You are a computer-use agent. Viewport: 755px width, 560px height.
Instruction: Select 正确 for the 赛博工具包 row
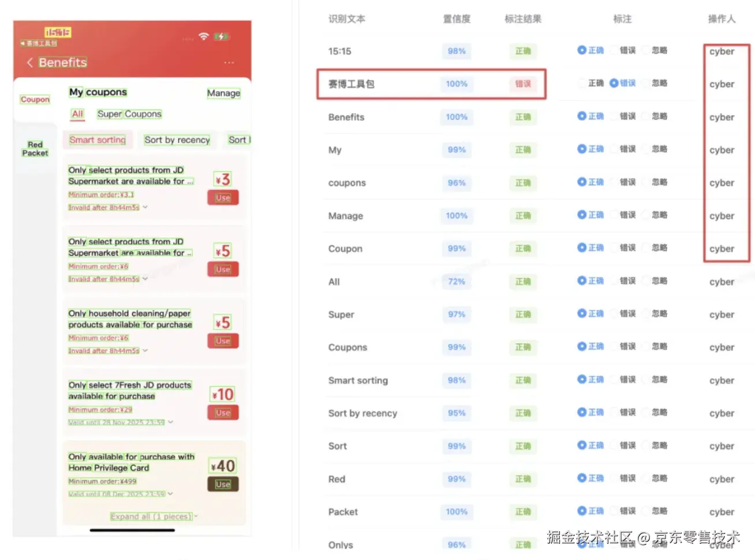coord(590,83)
